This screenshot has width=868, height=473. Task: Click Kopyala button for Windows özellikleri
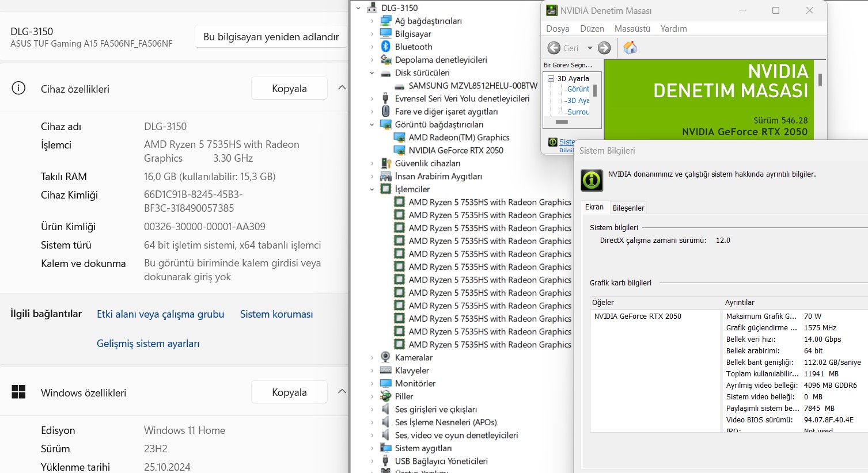click(289, 392)
